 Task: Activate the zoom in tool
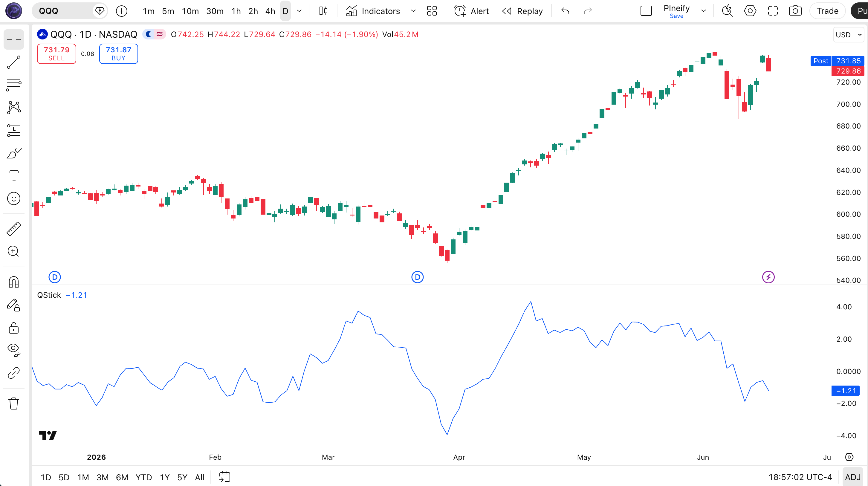pos(13,251)
